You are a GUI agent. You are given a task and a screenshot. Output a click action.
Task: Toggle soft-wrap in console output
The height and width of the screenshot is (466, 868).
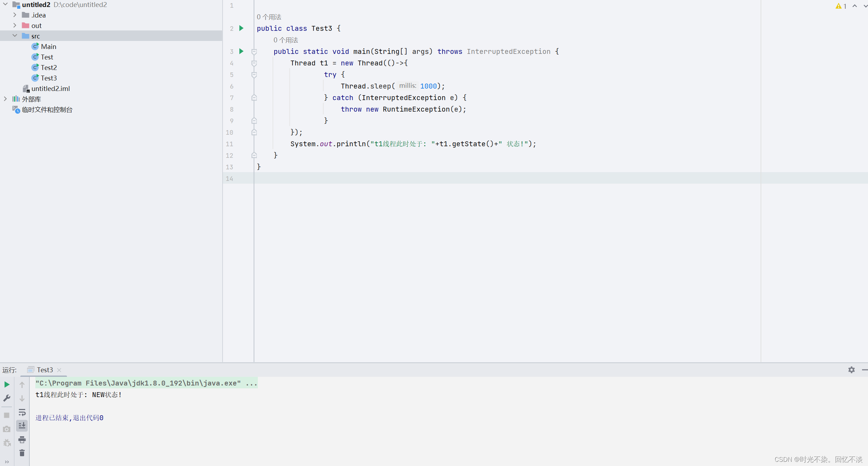tap(22, 412)
